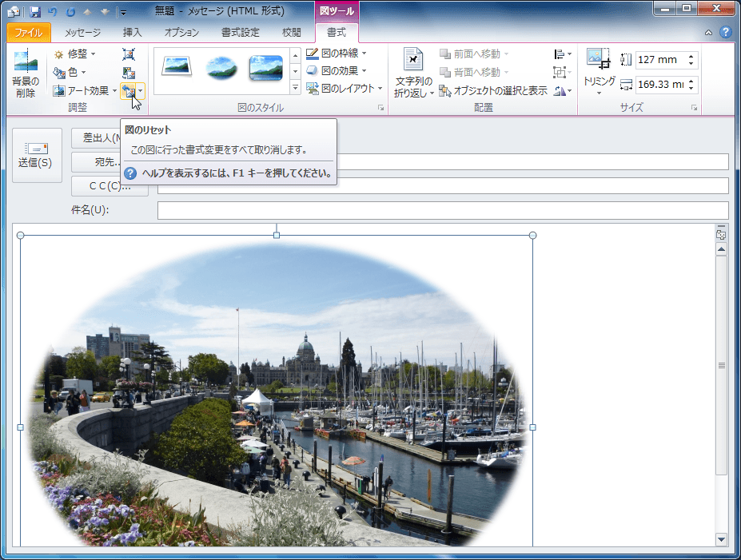Click the message body scroll up arrow
Viewport: 741px width, 560px height.
pyautogui.click(x=721, y=249)
